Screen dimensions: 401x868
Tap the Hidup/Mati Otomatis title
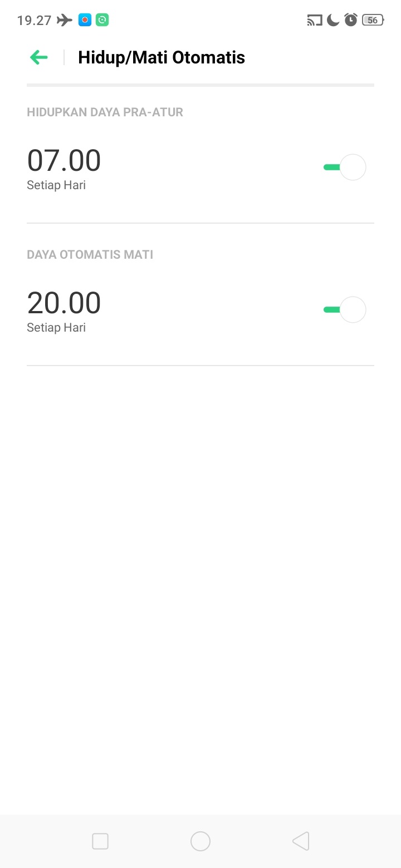(162, 57)
